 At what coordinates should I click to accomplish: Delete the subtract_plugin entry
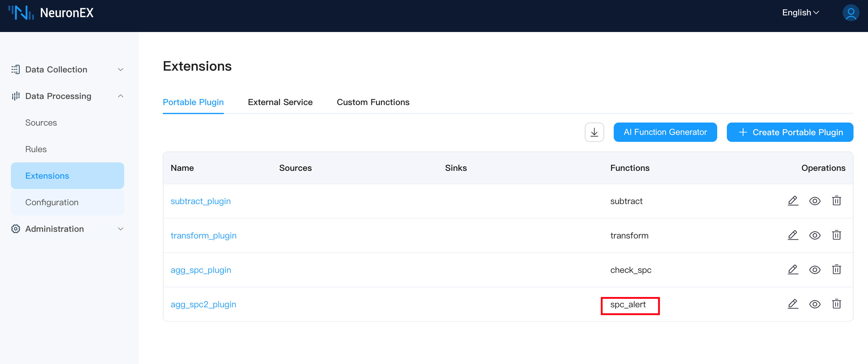(x=836, y=201)
